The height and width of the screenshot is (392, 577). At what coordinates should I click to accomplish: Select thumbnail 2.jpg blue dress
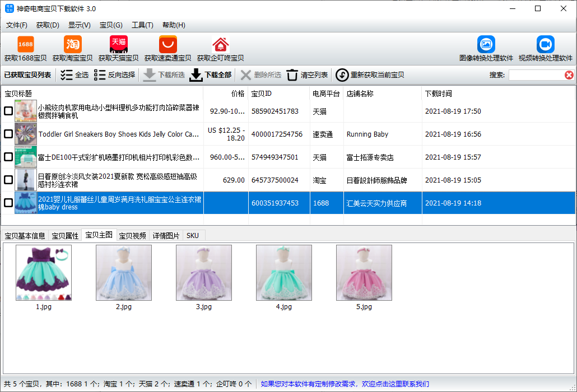[x=124, y=273]
